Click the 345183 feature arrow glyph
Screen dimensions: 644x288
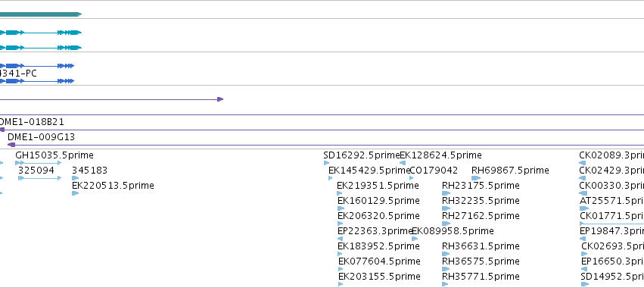75,178
